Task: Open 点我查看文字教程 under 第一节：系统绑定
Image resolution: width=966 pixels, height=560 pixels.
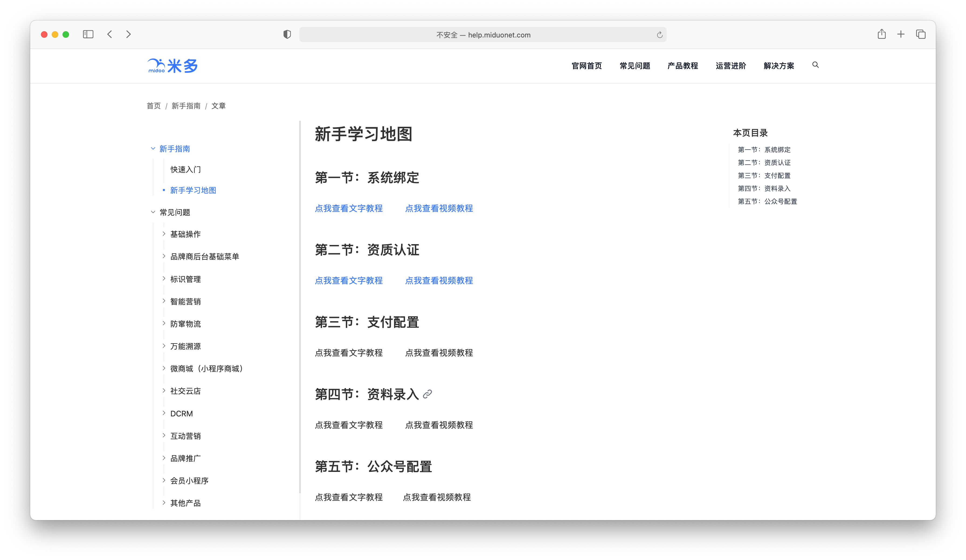Action: (x=349, y=208)
